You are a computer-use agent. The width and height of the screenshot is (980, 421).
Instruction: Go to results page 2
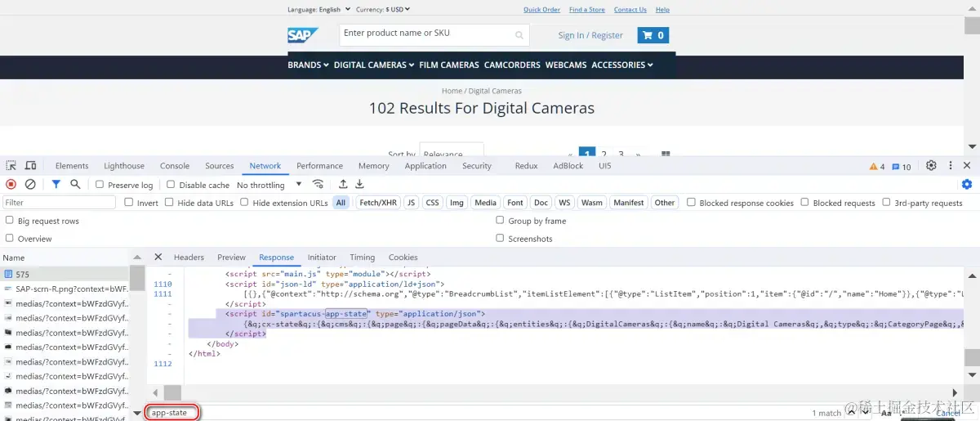pyautogui.click(x=604, y=153)
